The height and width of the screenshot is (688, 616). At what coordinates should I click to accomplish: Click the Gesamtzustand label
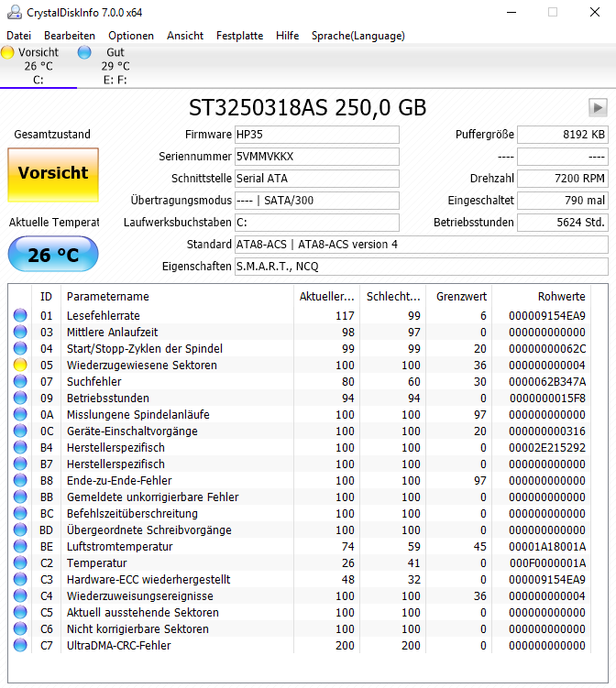pyautogui.click(x=52, y=135)
